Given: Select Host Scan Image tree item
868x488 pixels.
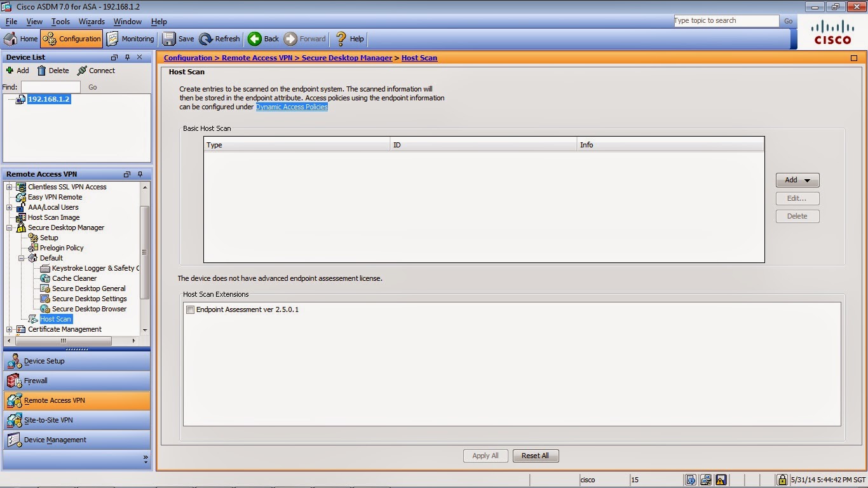Looking at the screenshot, I should pos(54,217).
